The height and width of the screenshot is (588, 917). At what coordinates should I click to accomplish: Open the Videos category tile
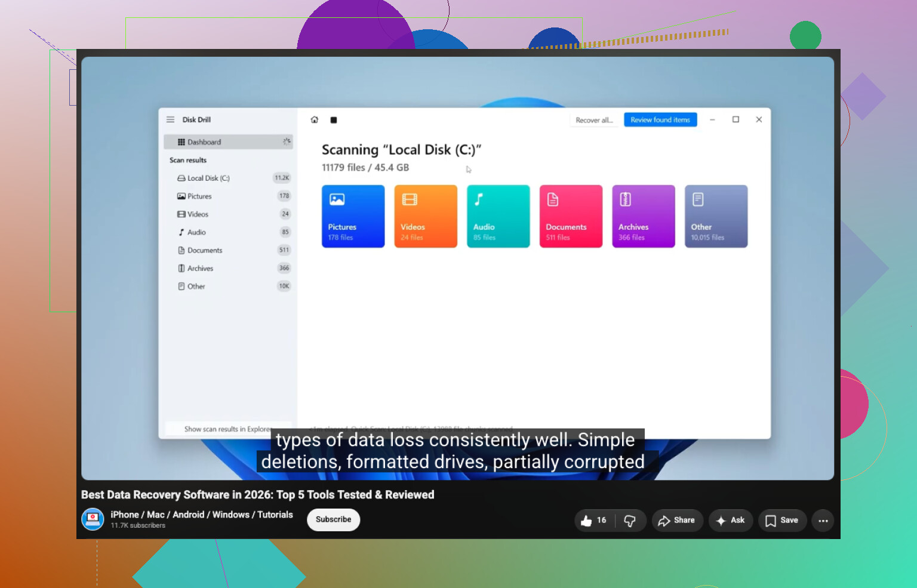tap(426, 216)
